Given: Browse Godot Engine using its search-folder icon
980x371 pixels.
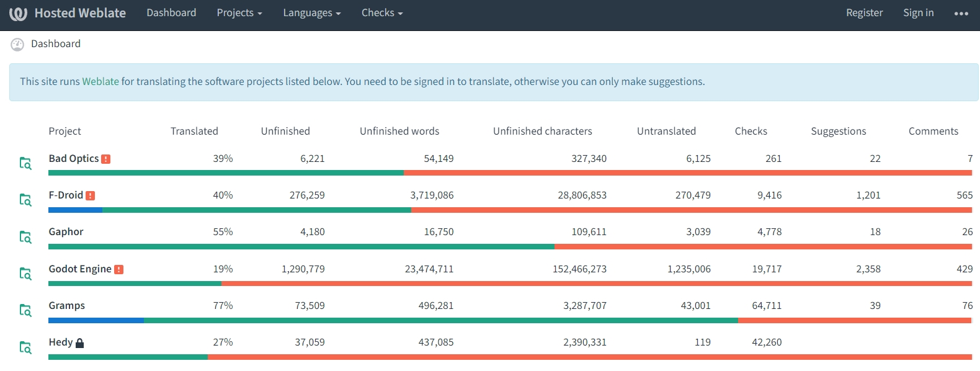Looking at the screenshot, I should pyautogui.click(x=25, y=274).
